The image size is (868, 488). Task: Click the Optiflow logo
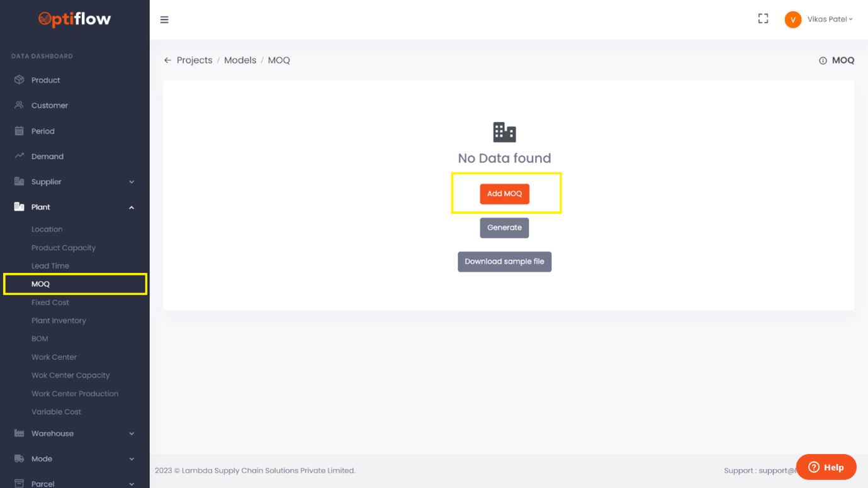pyautogui.click(x=74, y=19)
